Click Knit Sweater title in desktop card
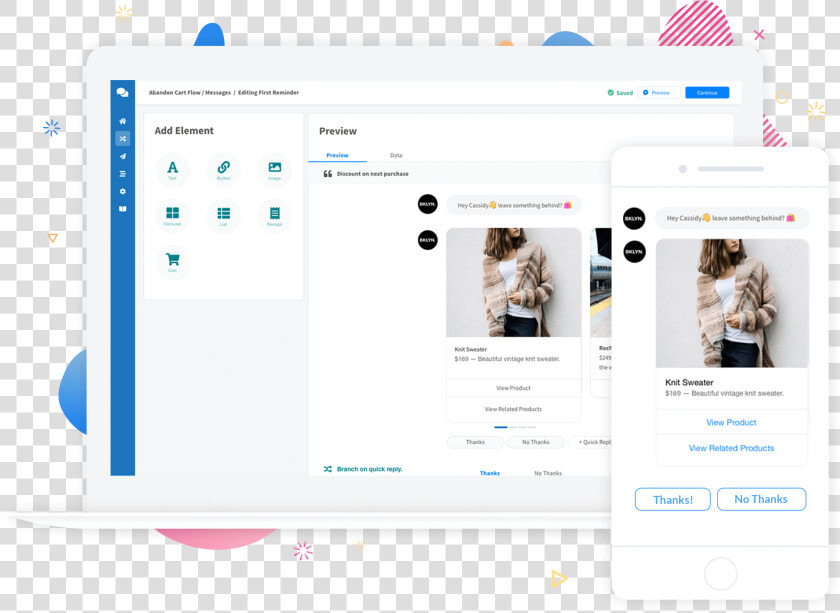The width and height of the screenshot is (840, 613). (x=471, y=349)
